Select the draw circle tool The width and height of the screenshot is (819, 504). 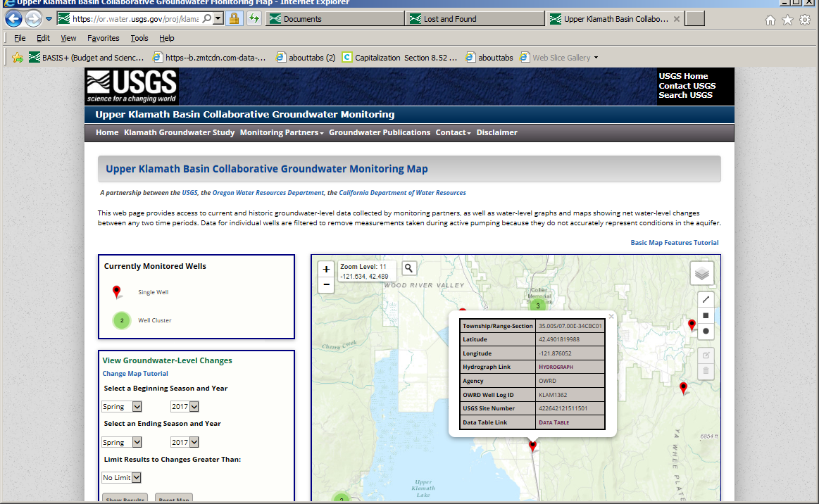[x=706, y=331]
